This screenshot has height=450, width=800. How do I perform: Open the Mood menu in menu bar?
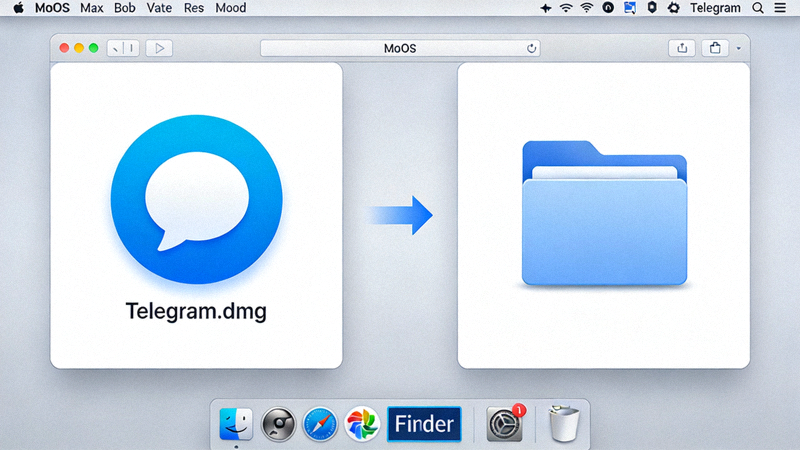pyautogui.click(x=232, y=8)
